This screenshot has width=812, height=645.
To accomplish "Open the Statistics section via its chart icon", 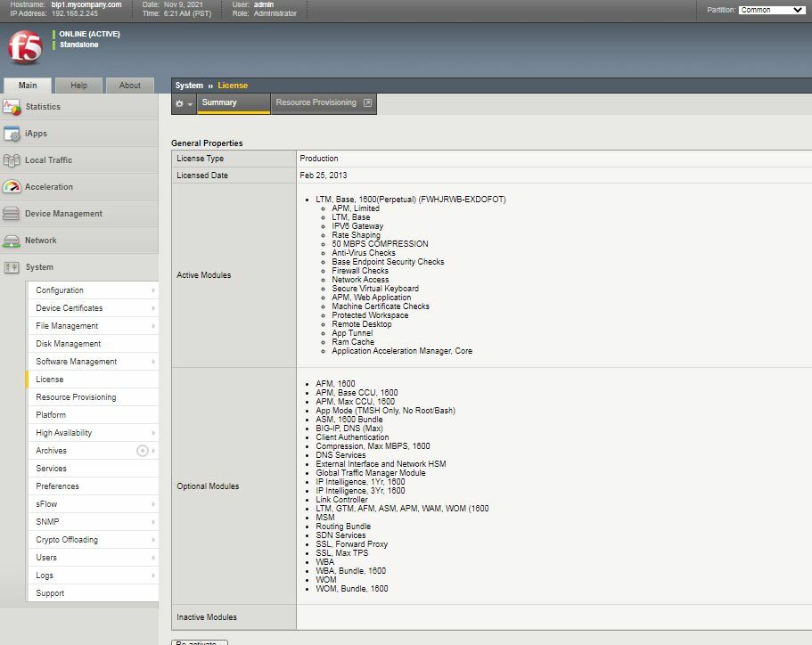I will pyautogui.click(x=13, y=106).
